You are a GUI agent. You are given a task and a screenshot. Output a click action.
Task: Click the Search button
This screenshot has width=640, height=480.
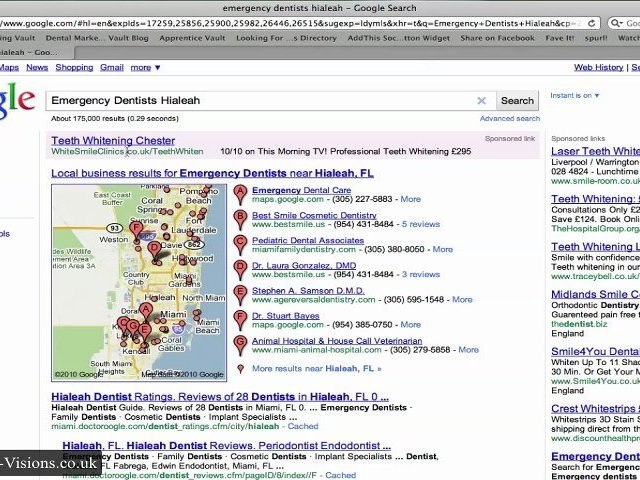[517, 100]
